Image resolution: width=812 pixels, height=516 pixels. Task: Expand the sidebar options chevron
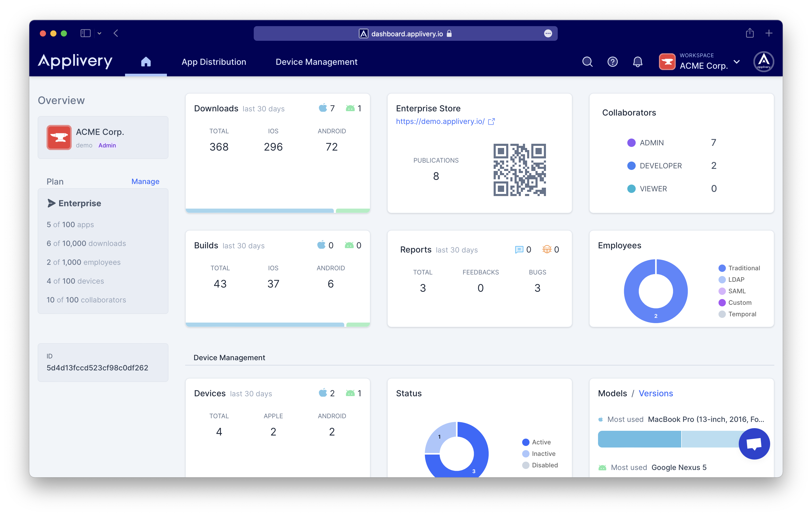point(99,33)
